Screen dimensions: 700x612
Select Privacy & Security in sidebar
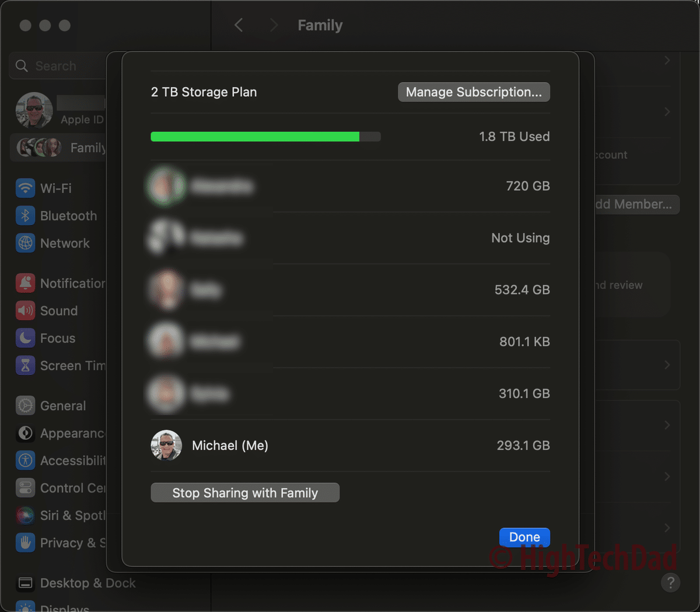coord(65,543)
